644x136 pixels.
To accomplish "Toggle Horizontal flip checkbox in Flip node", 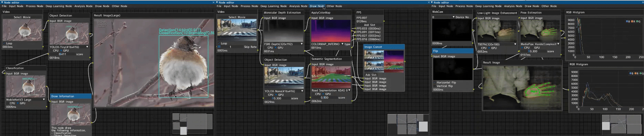I will (x=435, y=82).
